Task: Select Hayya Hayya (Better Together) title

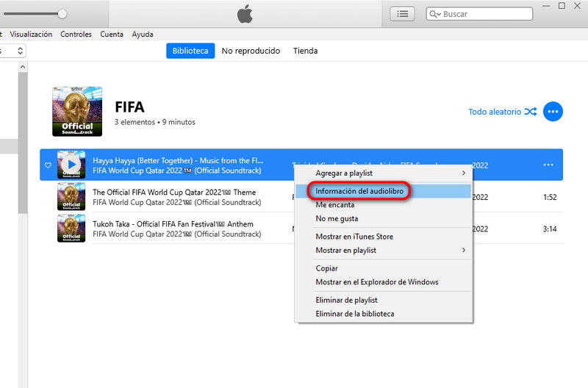Action: click(x=178, y=160)
